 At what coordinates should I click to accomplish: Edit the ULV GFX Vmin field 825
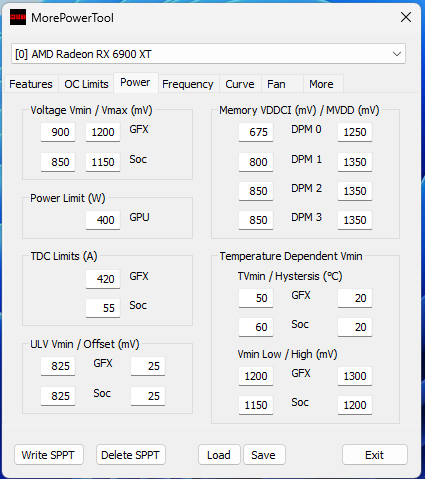click(x=58, y=366)
